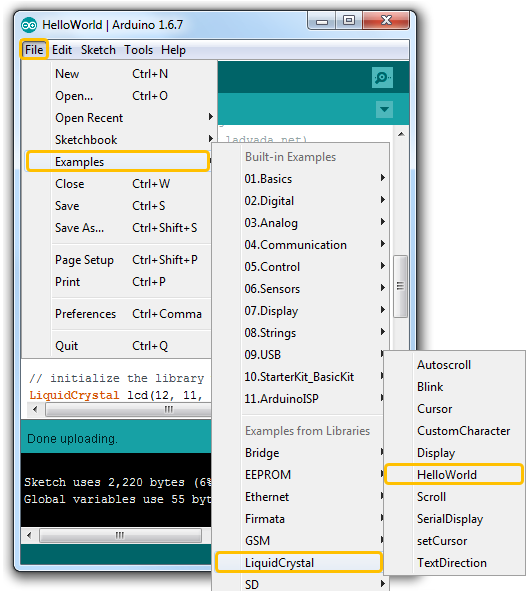The width and height of the screenshot is (531, 593).
Task: Click the tab dropdown arrow button
Action: point(384,109)
